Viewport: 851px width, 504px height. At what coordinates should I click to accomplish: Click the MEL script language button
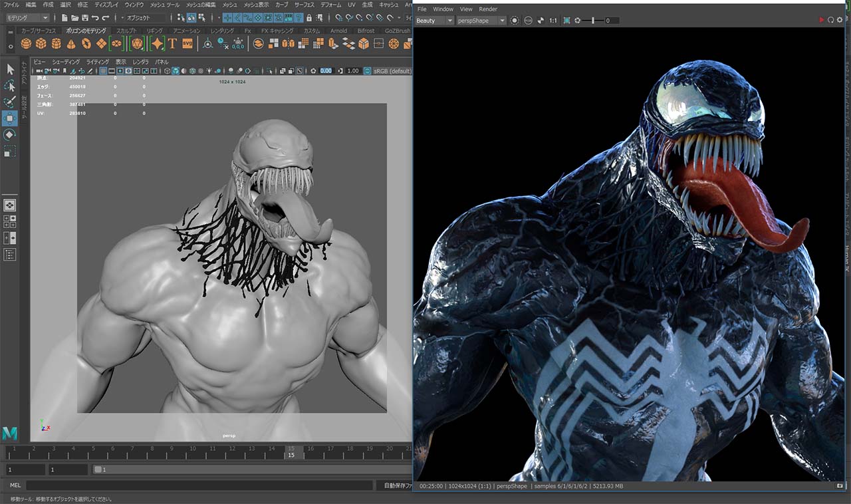16,485
